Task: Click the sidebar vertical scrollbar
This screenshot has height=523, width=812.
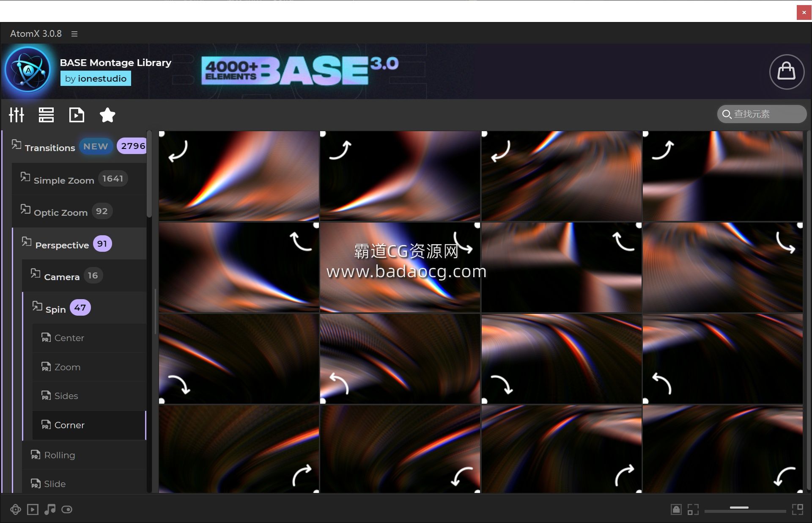Action: point(149,174)
